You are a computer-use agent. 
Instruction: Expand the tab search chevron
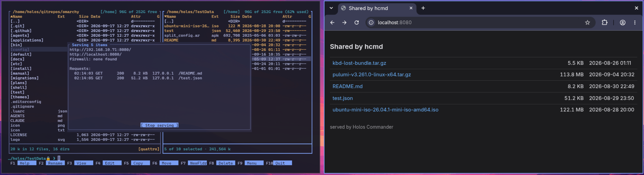point(331,8)
